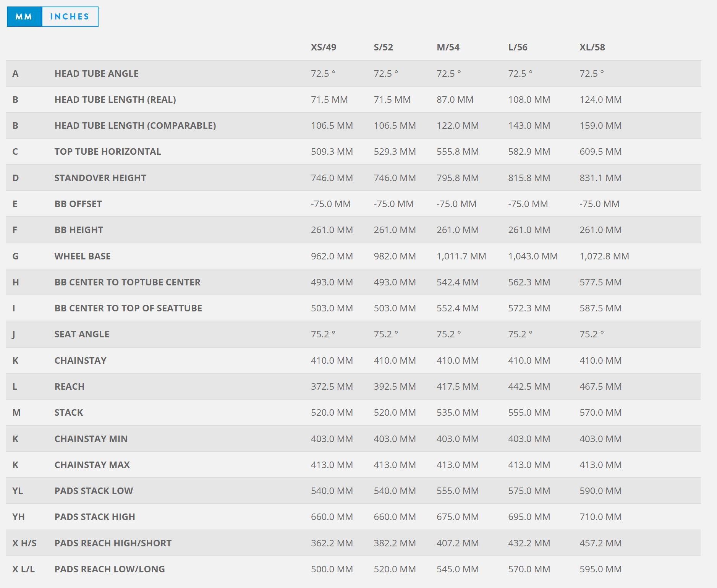
Task: Select the 590.0 MM pads stack low value
Action: (600, 491)
